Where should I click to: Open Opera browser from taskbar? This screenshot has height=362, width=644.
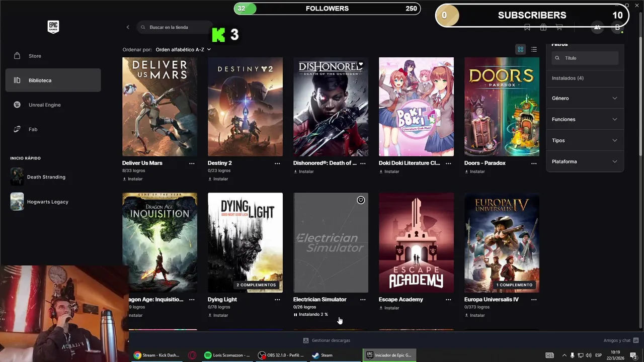tap(192, 355)
